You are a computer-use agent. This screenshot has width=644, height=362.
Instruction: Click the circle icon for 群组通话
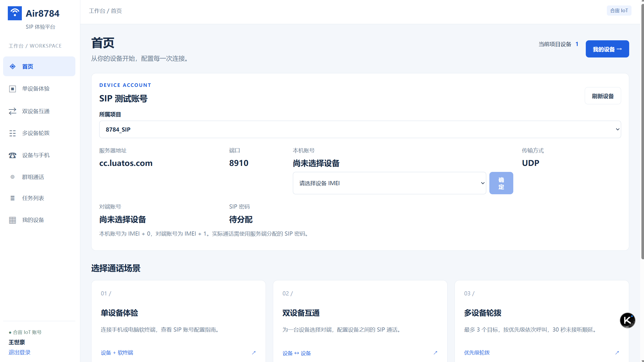(12, 177)
